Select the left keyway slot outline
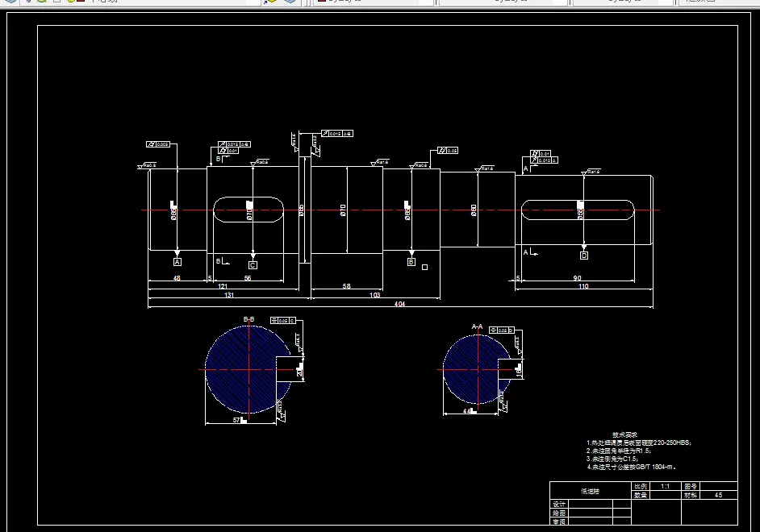The width and height of the screenshot is (760, 532). click(248, 210)
